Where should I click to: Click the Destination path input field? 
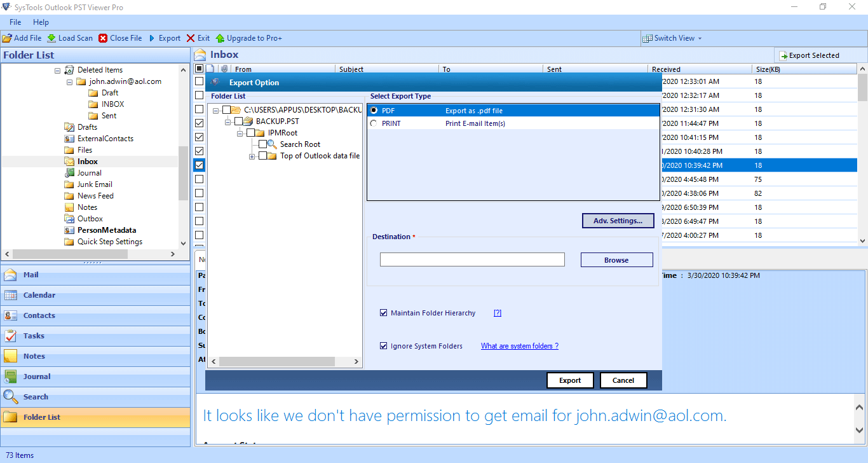(x=472, y=259)
